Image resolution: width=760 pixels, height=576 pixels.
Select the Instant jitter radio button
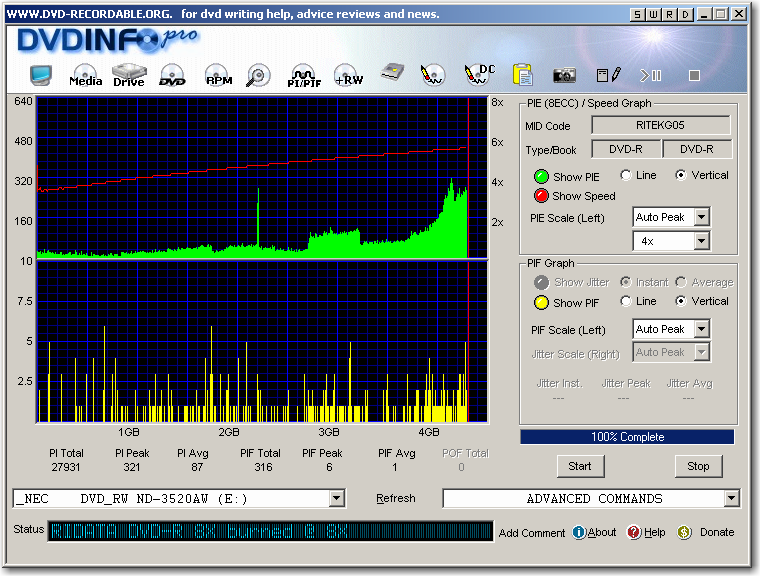pyautogui.click(x=626, y=282)
